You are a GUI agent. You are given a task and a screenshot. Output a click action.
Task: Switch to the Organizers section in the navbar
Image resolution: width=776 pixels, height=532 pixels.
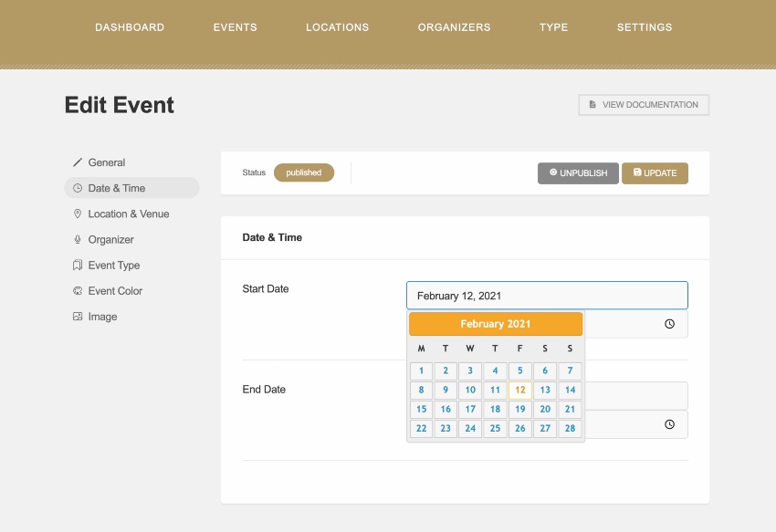(x=454, y=27)
